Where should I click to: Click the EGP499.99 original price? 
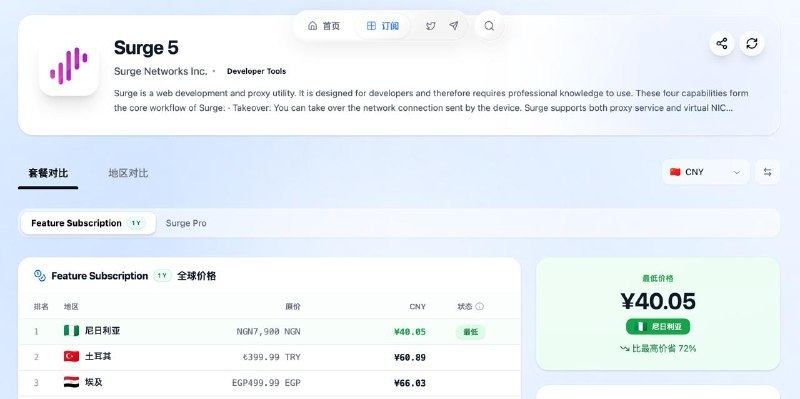click(266, 383)
